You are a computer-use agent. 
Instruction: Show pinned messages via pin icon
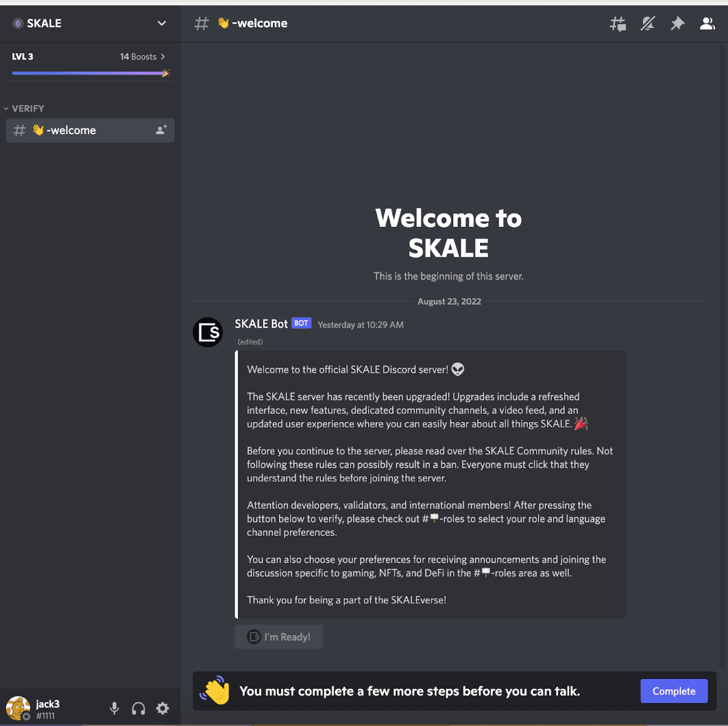(677, 24)
